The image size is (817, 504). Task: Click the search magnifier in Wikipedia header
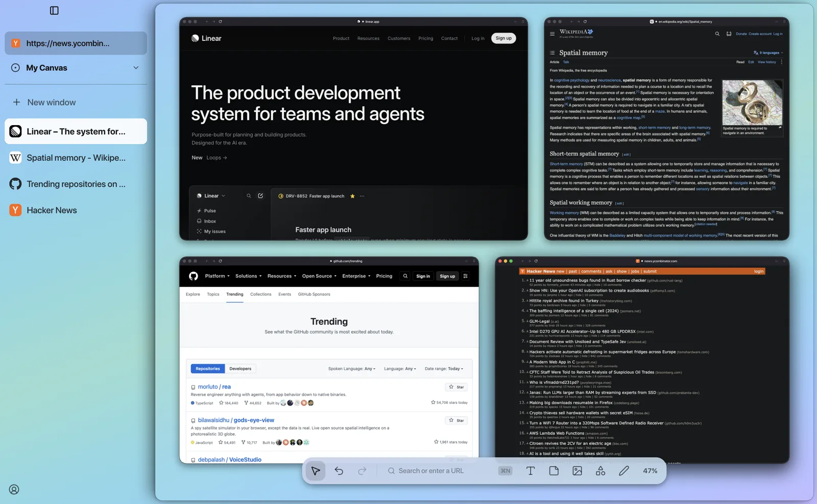click(x=717, y=34)
